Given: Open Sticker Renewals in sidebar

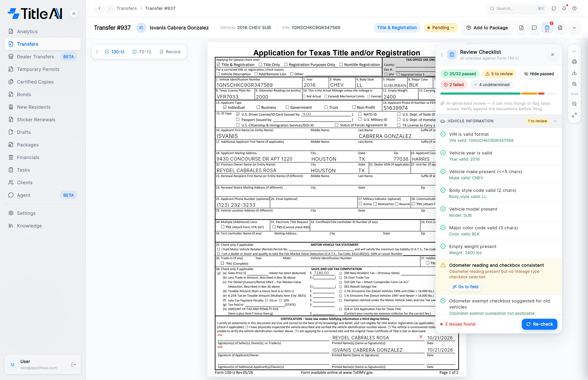Looking at the screenshot, I should pyautogui.click(x=43, y=120).
